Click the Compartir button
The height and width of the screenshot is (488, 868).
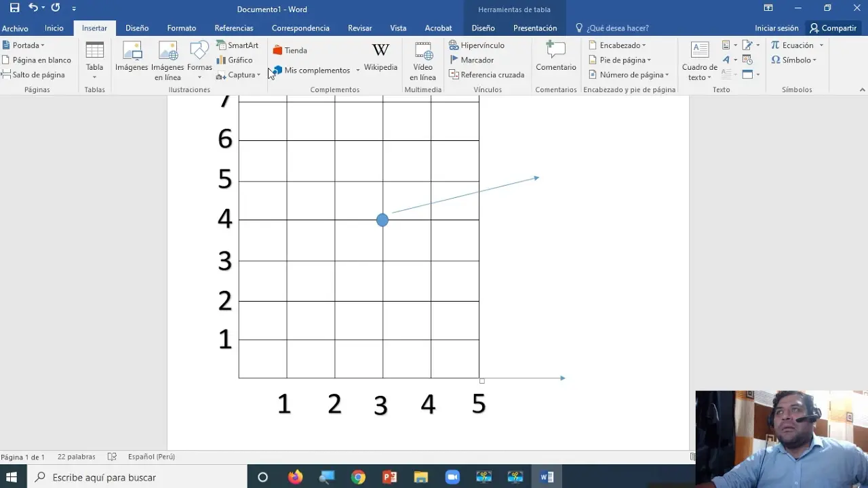coord(832,28)
